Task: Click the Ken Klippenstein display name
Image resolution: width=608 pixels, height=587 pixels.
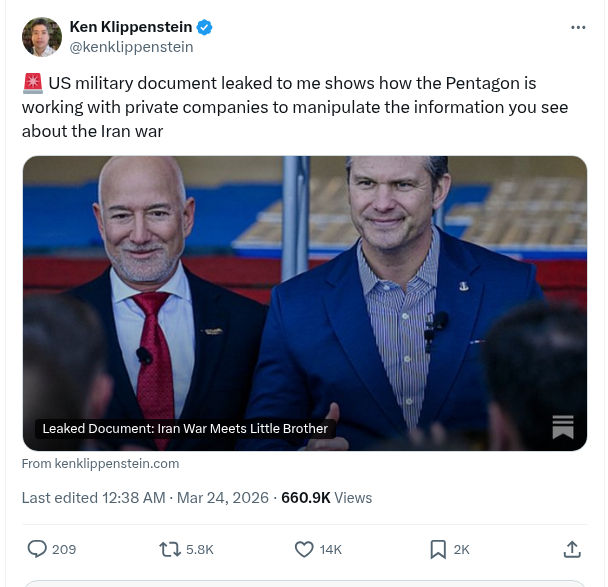Action: click(131, 27)
